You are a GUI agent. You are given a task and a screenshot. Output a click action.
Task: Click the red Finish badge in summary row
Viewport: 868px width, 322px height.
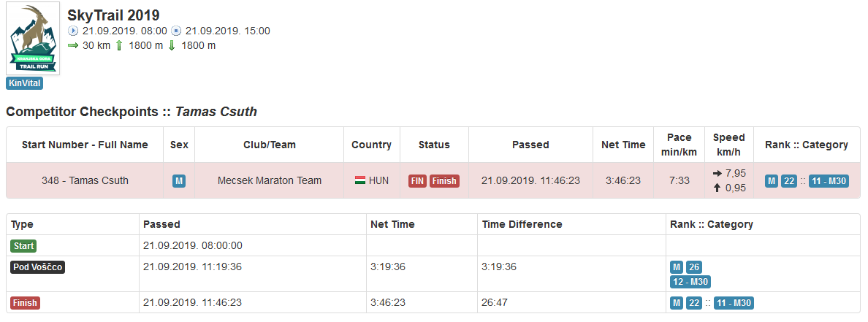tap(444, 181)
